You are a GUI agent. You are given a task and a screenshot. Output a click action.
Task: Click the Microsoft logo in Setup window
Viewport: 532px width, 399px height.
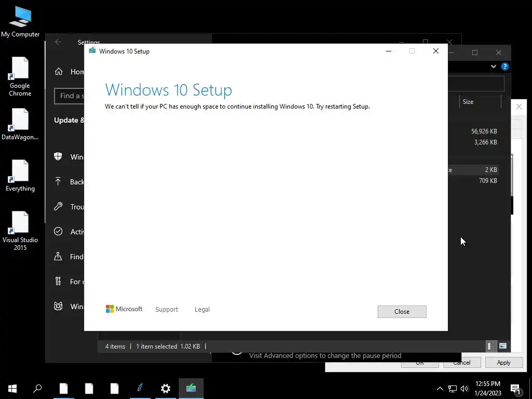click(124, 309)
